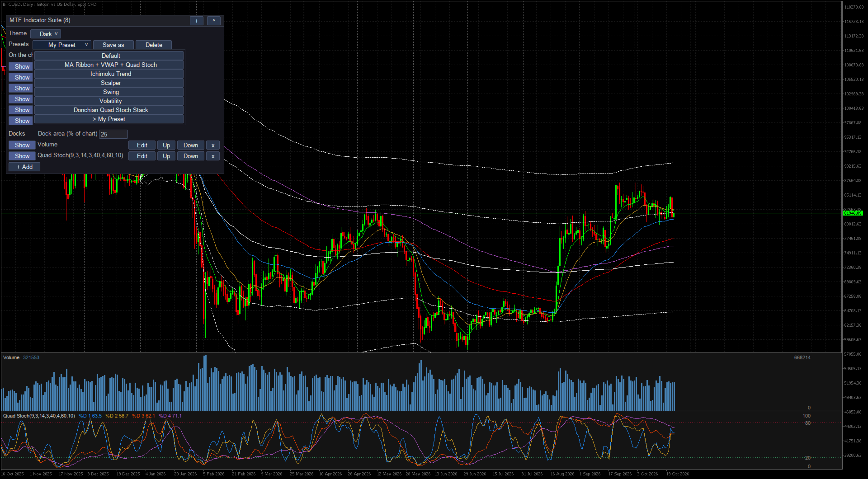The width and height of the screenshot is (868, 479).
Task: Click the + Add dock button
Action: point(24,167)
